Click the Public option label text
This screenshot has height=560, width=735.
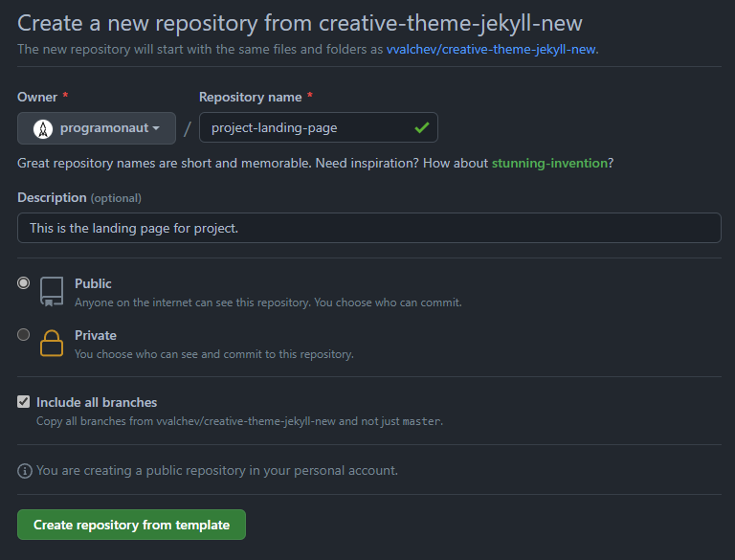click(x=93, y=283)
